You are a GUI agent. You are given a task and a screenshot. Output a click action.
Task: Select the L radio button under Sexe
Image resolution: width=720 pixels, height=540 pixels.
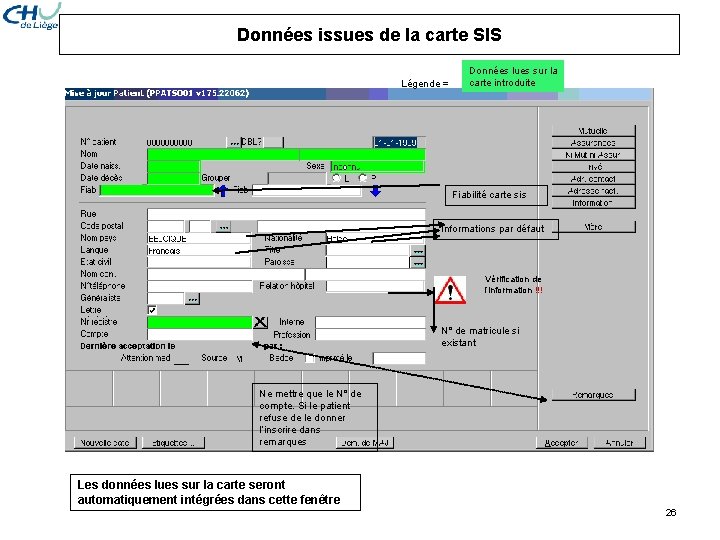click(337, 178)
